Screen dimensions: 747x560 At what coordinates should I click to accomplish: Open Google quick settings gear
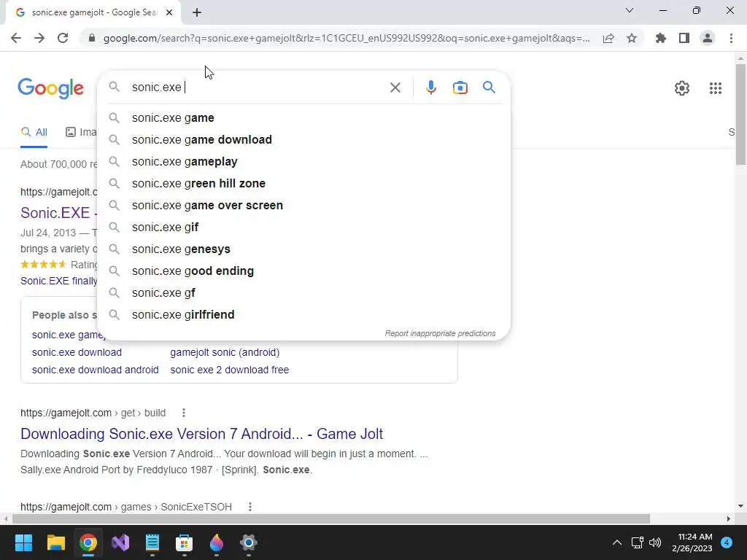click(x=682, y=88)
